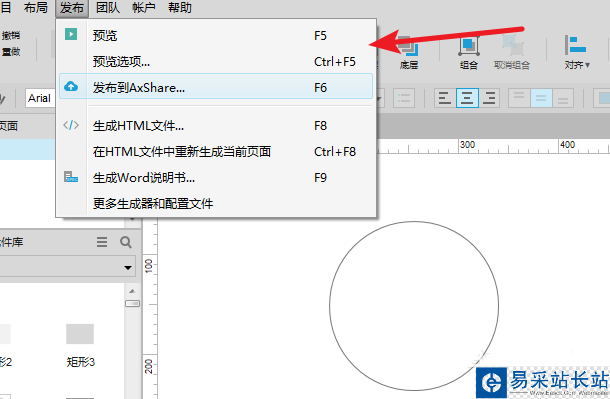Set vertical alignment to middle
610x399 pixels.
pos(541,98)
